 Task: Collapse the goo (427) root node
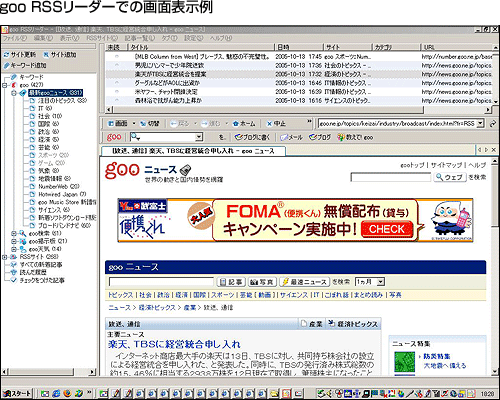click(5, 85)
